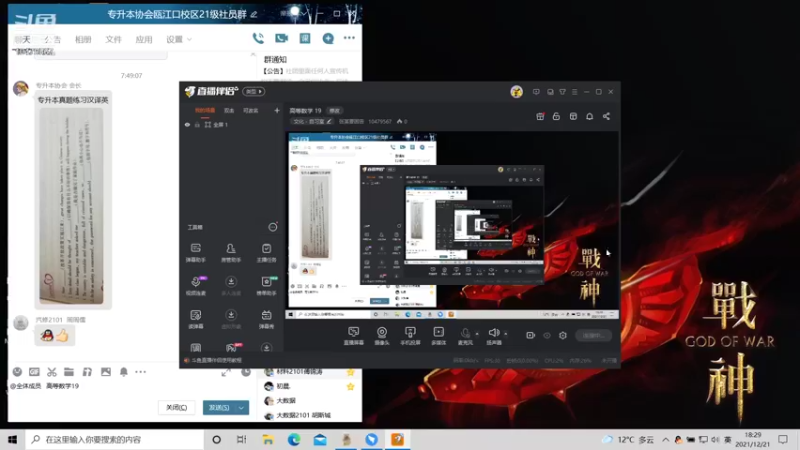The width and height of the screenshot is (800, 450).
Task: Open the shared document photo thumbnail
Action: [x=72, y=206]
